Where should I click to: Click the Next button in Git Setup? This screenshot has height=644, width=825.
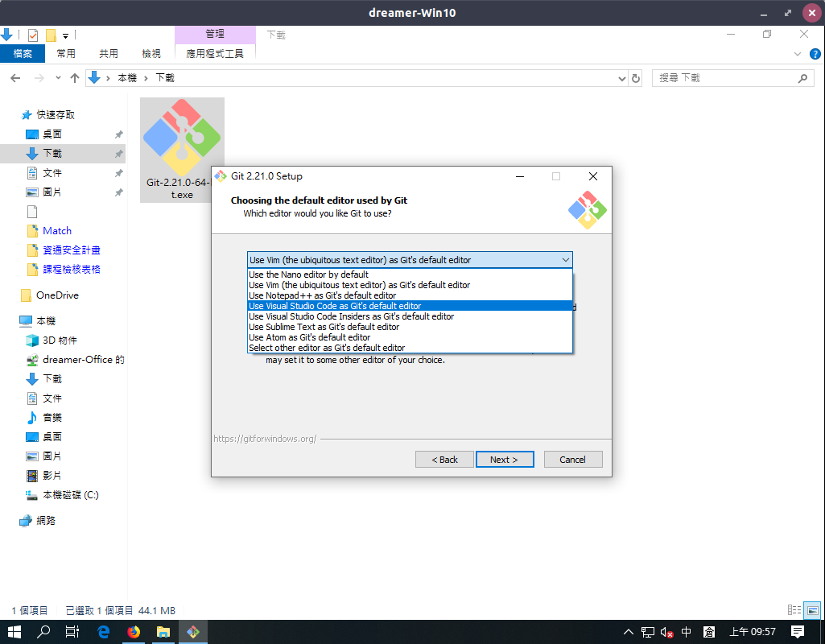(505, 460)
